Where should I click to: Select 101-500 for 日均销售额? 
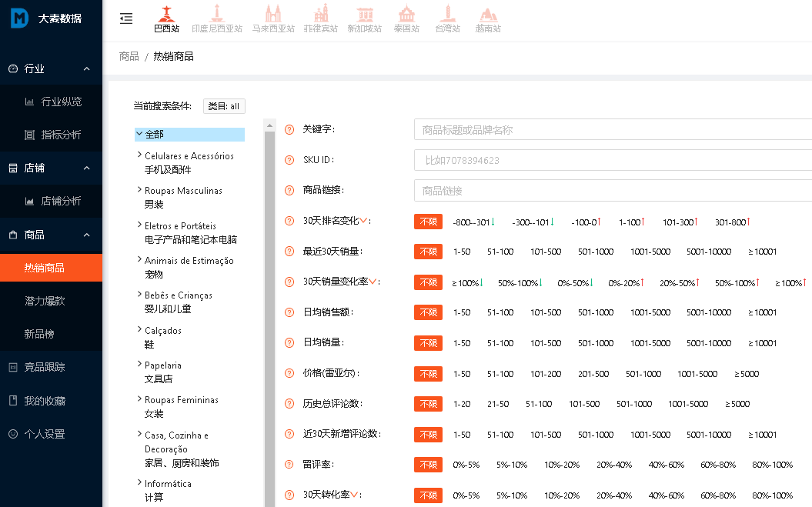pyautogui.click(x=546, y=312)
